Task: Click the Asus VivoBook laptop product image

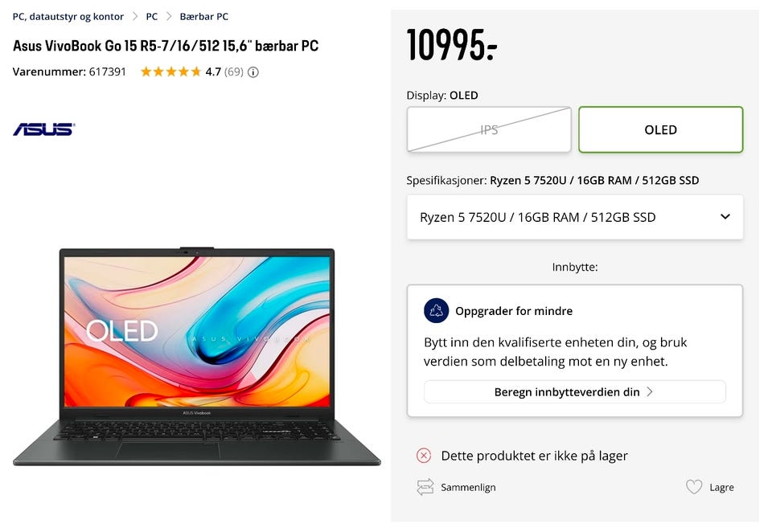Action: click(197, 356)
